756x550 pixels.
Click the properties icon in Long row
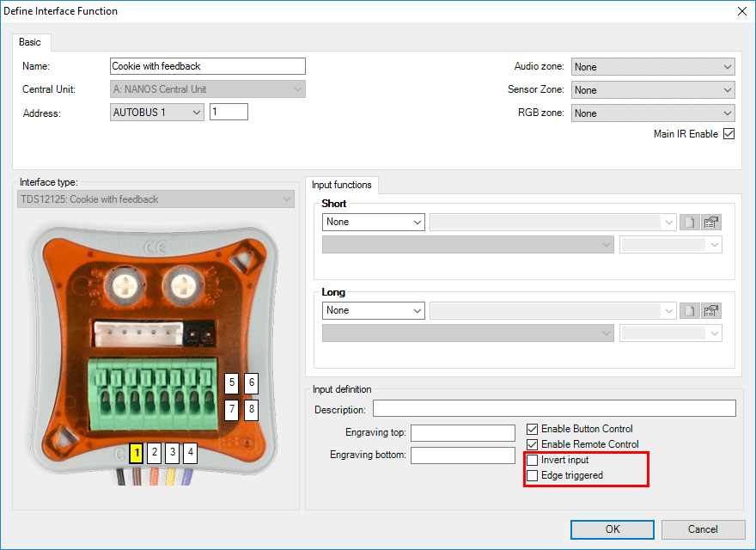710,310
